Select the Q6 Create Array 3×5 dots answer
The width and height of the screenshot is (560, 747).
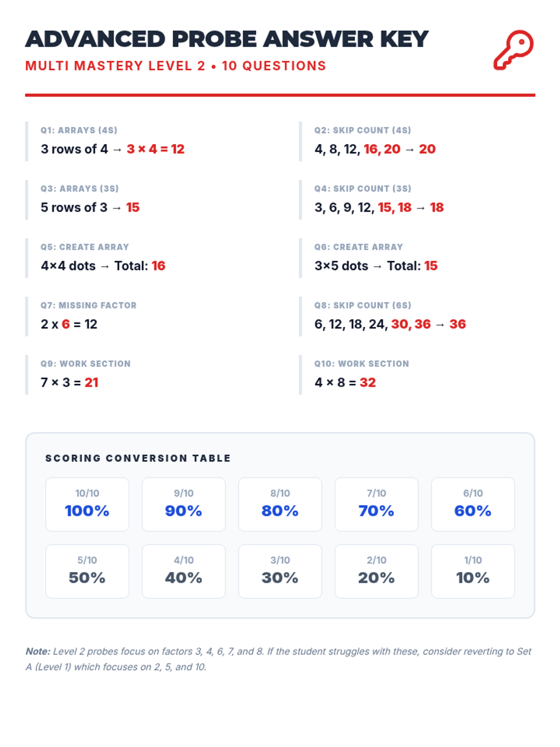pyautogui.click(x=376, y=266)
